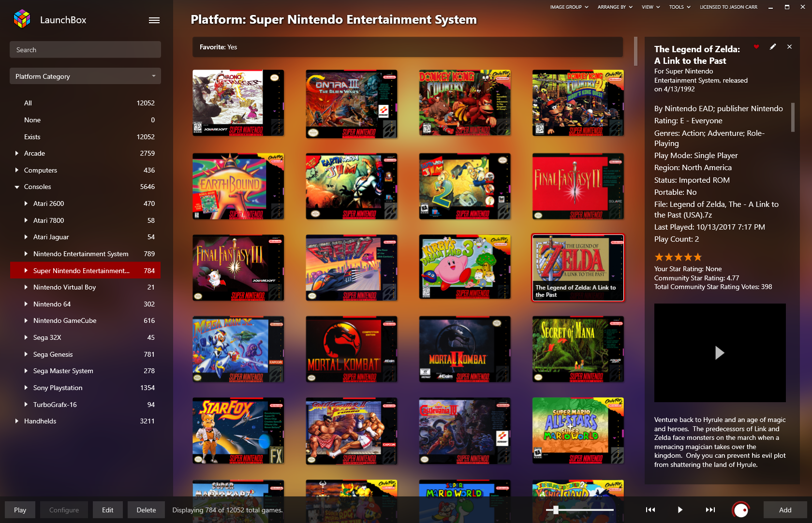Select the Earthworm Jim box art
The height and width of the screenshot is (523, 812).
click(x=352, y=186)
